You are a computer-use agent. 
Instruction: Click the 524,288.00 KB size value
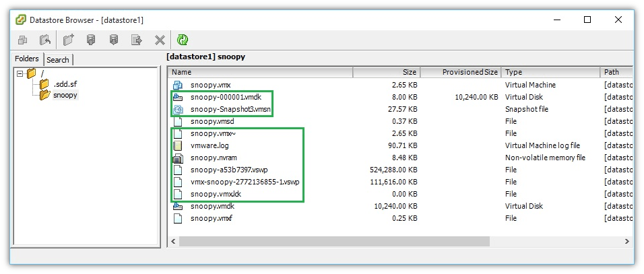pos(393,170)
